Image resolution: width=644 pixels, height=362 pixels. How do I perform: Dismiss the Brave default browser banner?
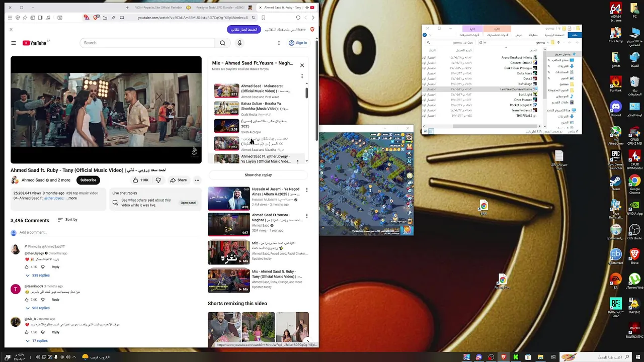click(11, 30)
